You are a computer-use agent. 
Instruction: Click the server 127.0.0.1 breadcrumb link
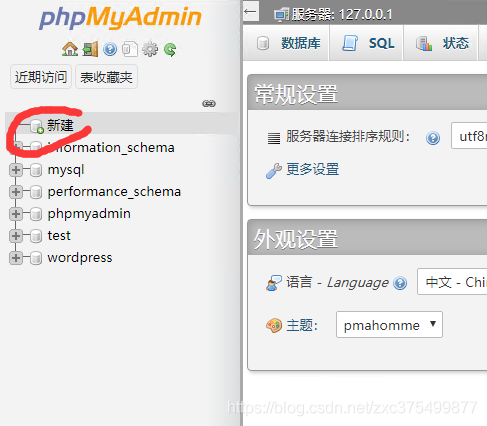pyautogui.click(x=342, y=15)
